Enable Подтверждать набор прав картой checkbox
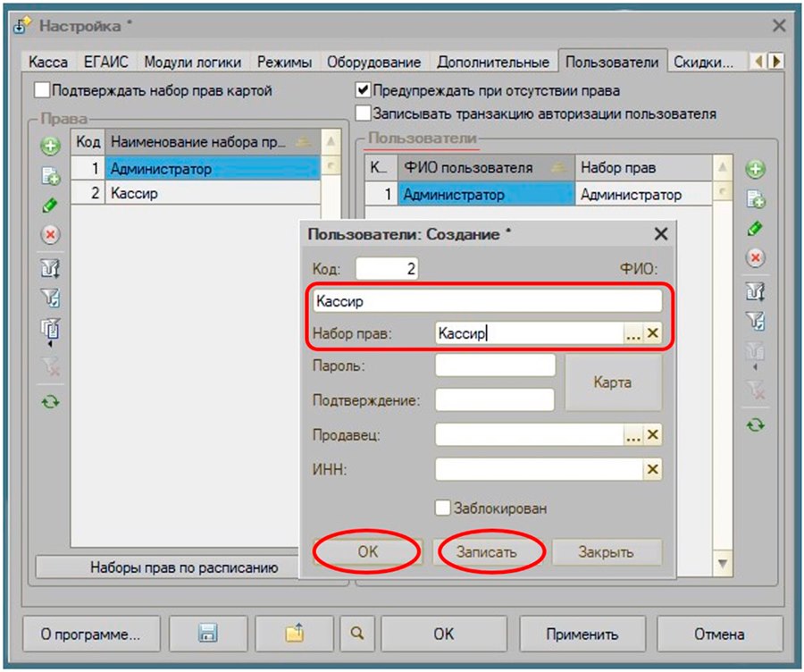The image size is (804, 672). 42,91
